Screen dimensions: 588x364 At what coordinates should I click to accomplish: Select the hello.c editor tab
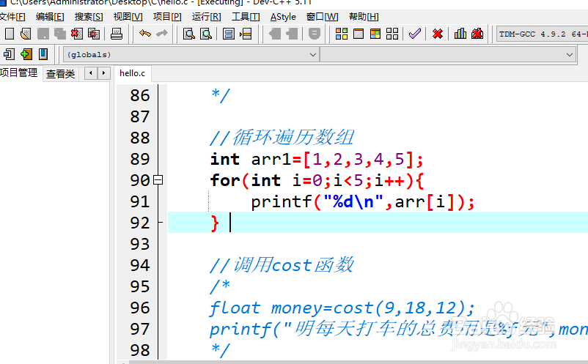pyautogui.click(x=133, y=73)
